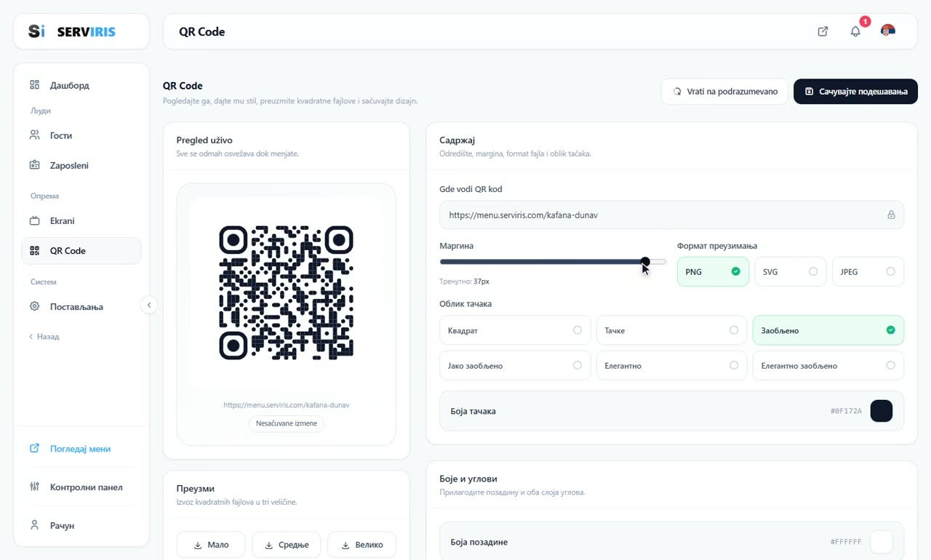Download the Велико size file
This screenshot has height=560, width=931.
[361, 545]
